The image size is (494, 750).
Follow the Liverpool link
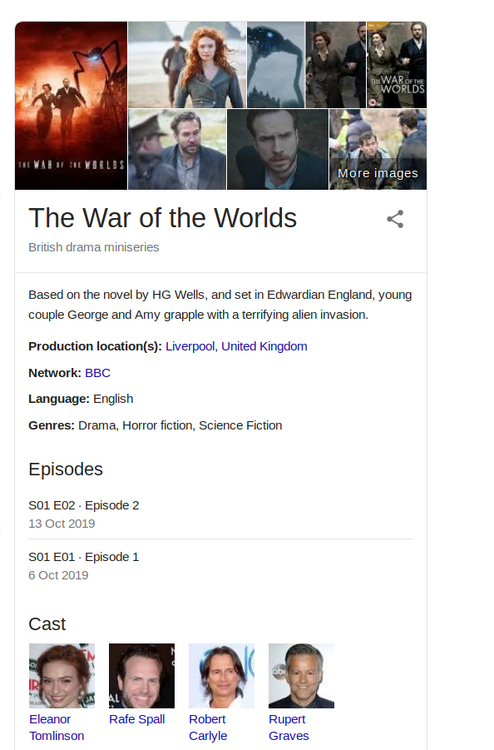(x=190, y=346)
